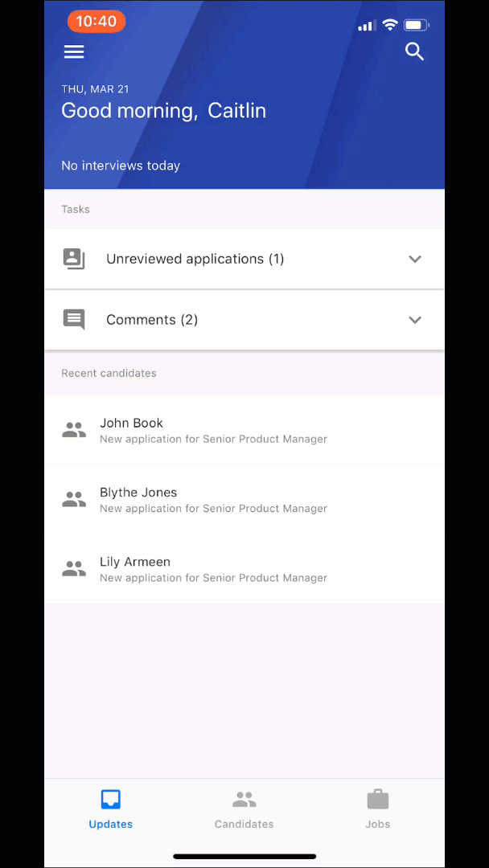Open John Book's candidate entry
Screen dimensions: 489x868
point(244,430)
